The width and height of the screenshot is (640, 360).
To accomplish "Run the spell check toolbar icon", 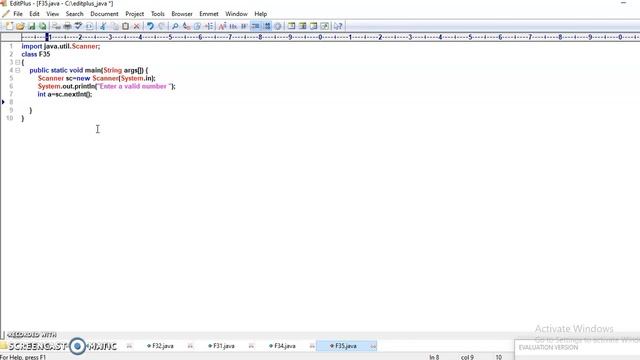I will pyautogui.click(x=78, y=26).
